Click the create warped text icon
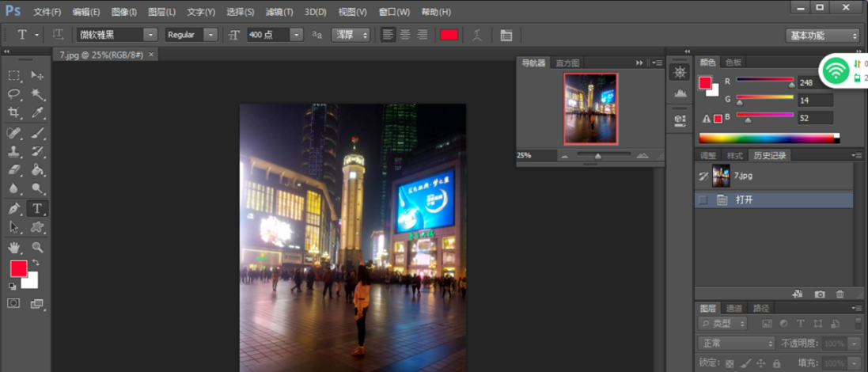The image size is (868, 372). point(477,35)
